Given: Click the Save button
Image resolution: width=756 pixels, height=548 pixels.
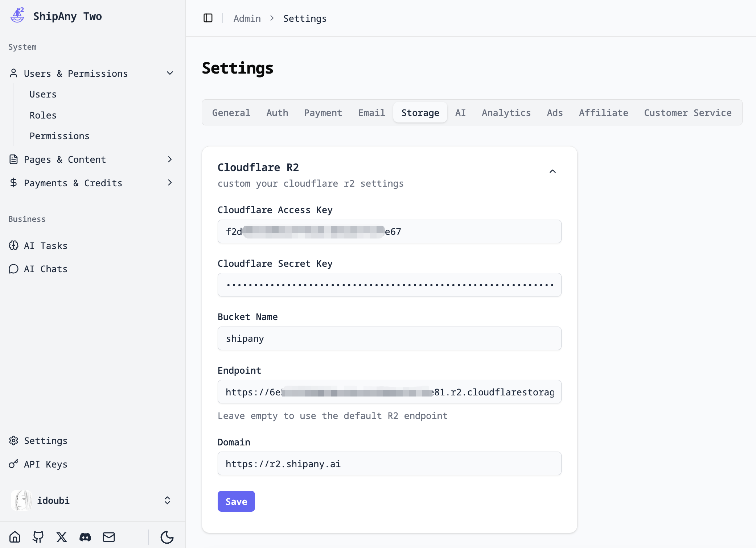Looking at the screenshot, I should coord(236,501).
